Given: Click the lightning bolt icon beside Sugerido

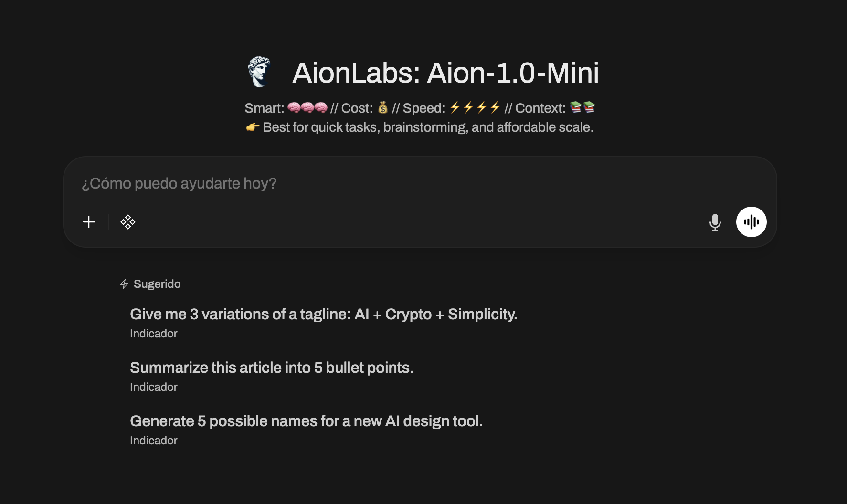Looking at the screenshot, I should [x=124, y=284].
